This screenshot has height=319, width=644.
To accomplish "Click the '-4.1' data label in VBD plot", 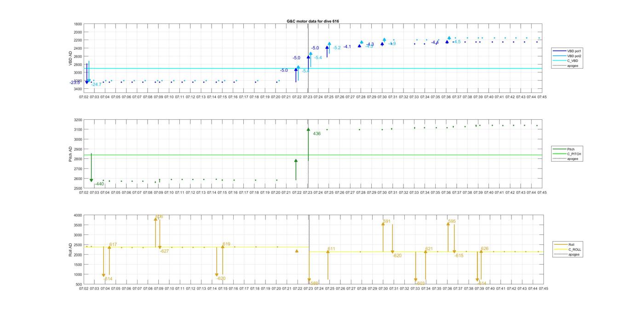I will [347, 47].
